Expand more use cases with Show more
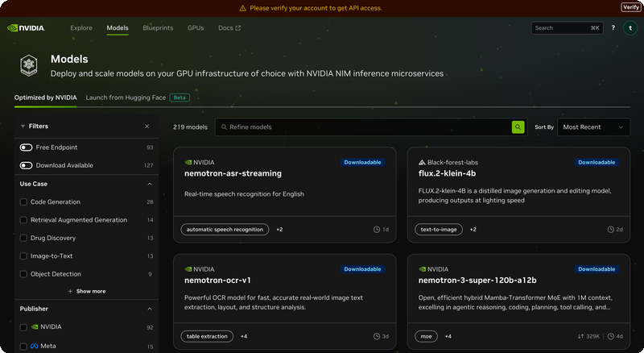 87,291
